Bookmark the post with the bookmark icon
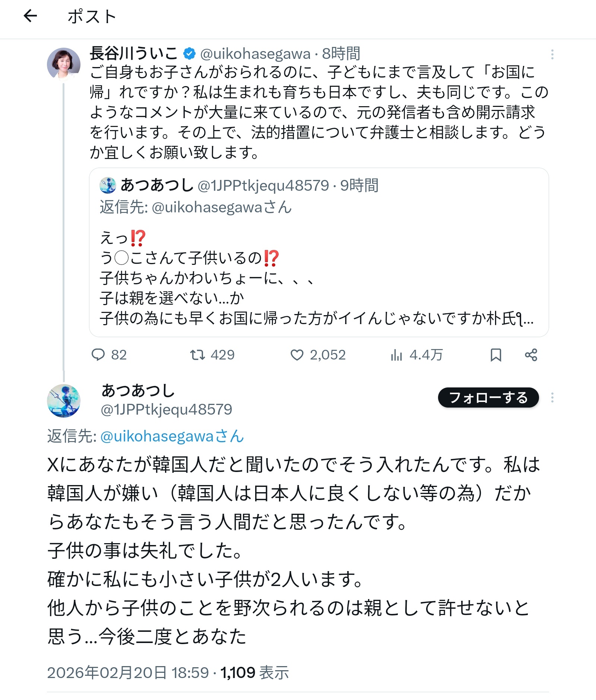 tap(495, 355)
